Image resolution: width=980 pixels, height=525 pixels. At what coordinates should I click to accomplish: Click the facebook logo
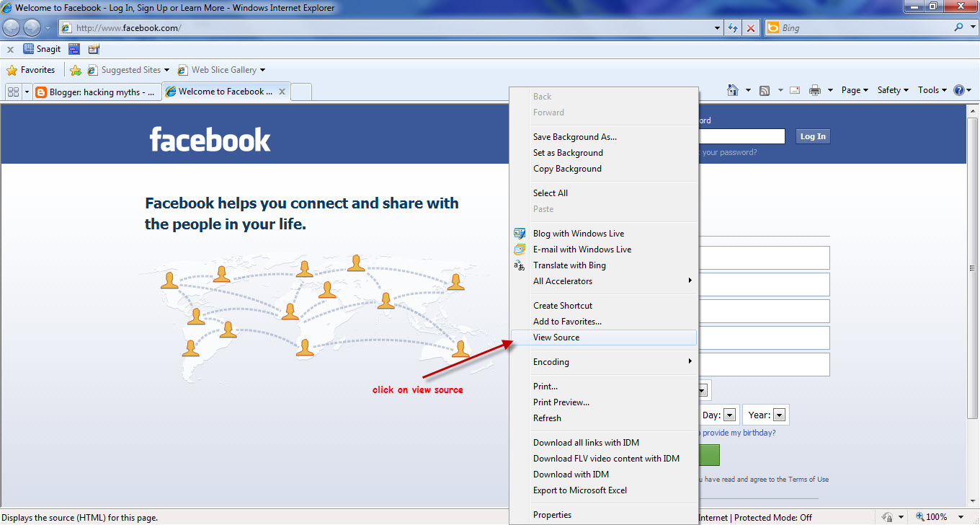tap(210, 139)
